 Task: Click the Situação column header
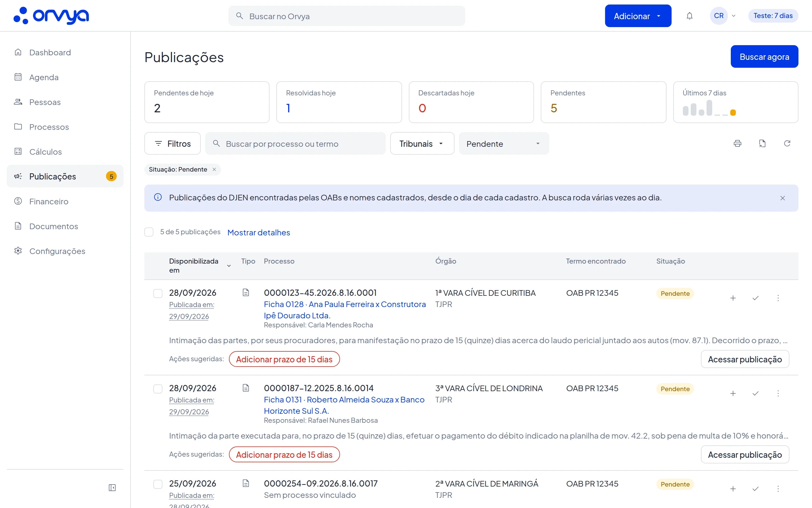(x=670, y=261)
